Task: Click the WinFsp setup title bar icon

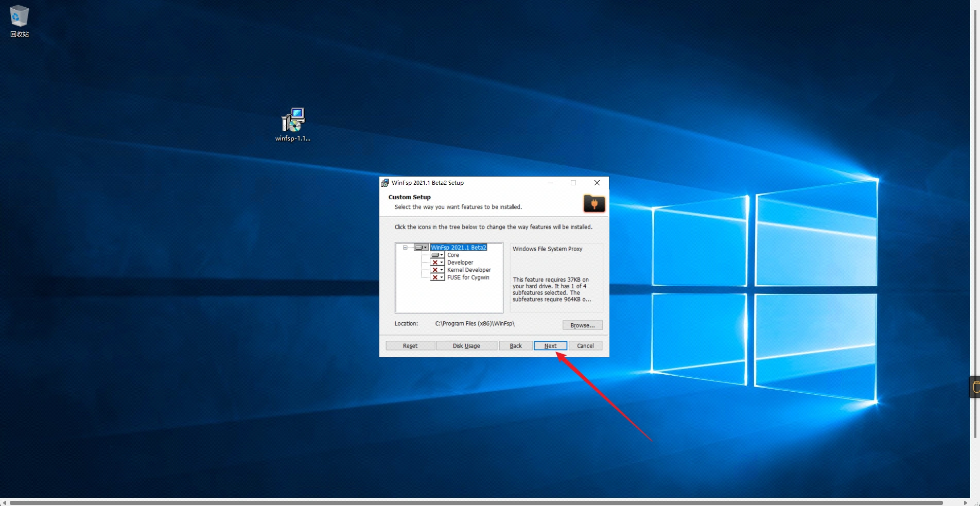Action: tap(385, 183)
